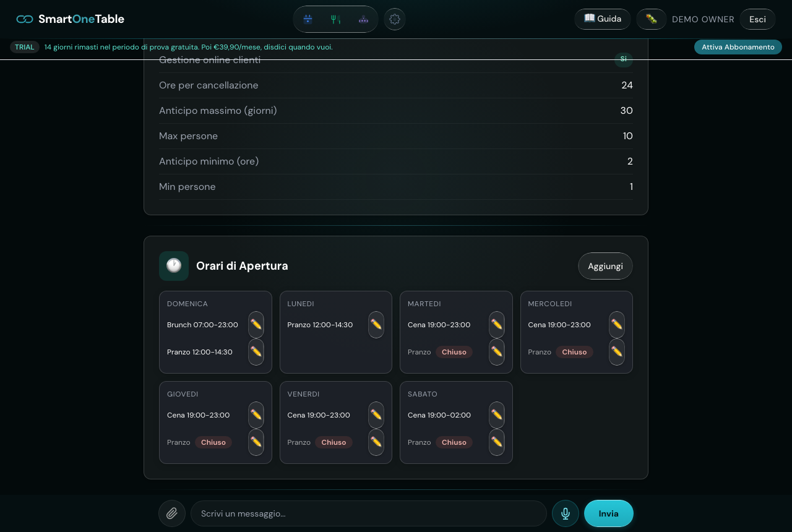
Task: Click the Min persone label
Action: point(187,187)
